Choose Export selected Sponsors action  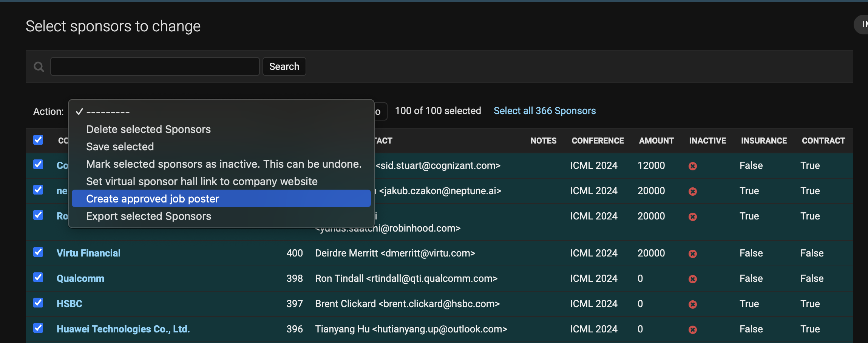point(221,216)
